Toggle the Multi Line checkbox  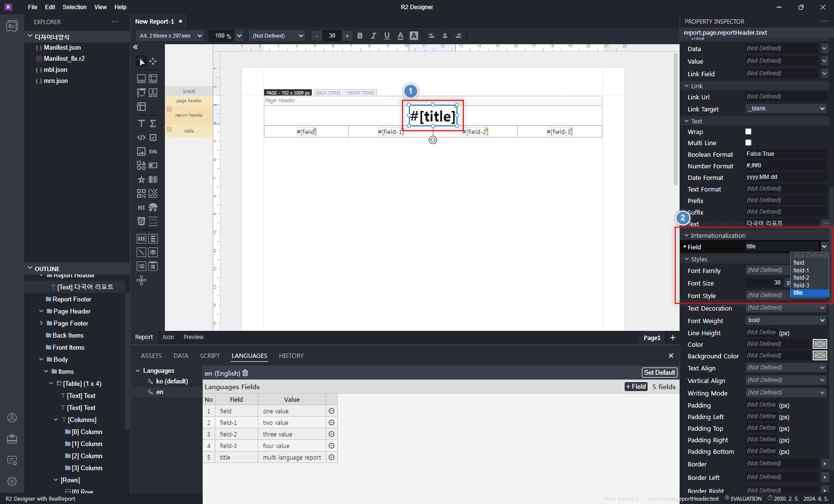(x=748, y=142)
